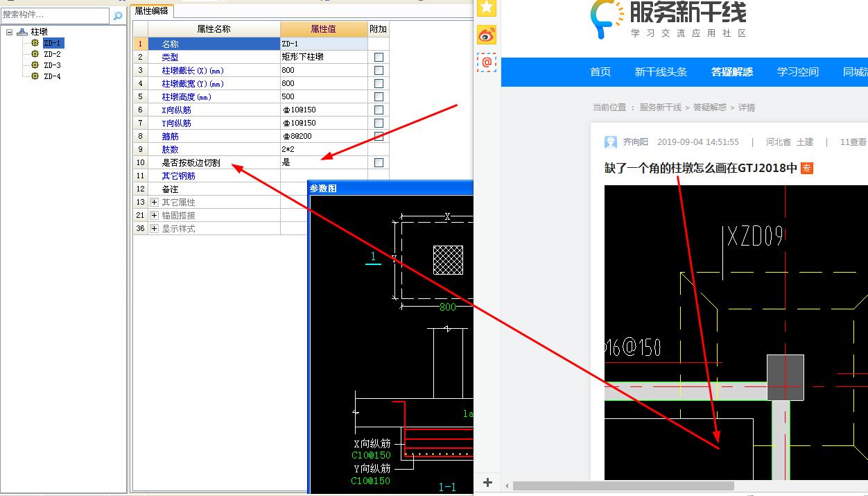The width and height of the screenshot is (868, 496).
Task: Open 学习空间 in navigation bar
Action: pyautogui.click(x=797, y=71)
